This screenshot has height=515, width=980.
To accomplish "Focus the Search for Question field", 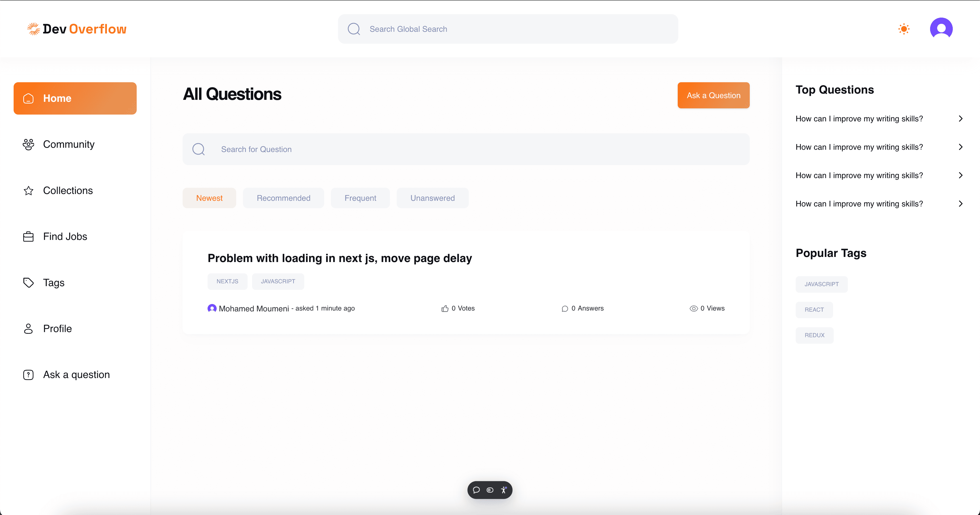I will [466, 149].
